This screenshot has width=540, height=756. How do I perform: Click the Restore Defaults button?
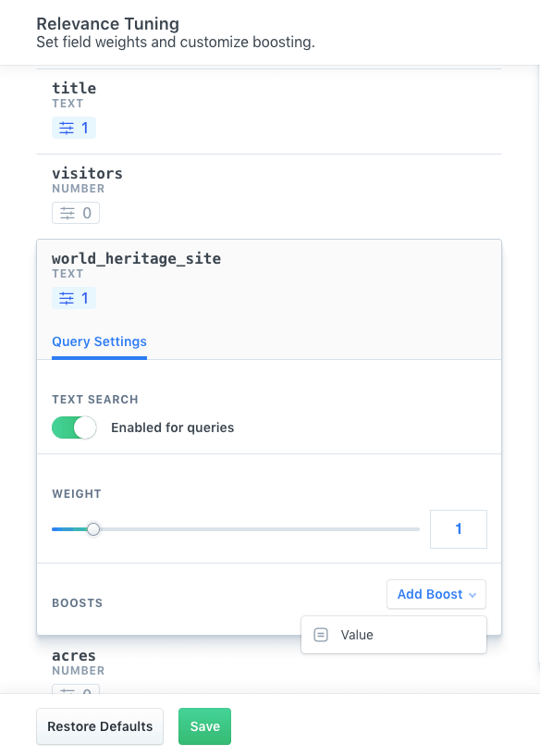(x=99, y=726)
